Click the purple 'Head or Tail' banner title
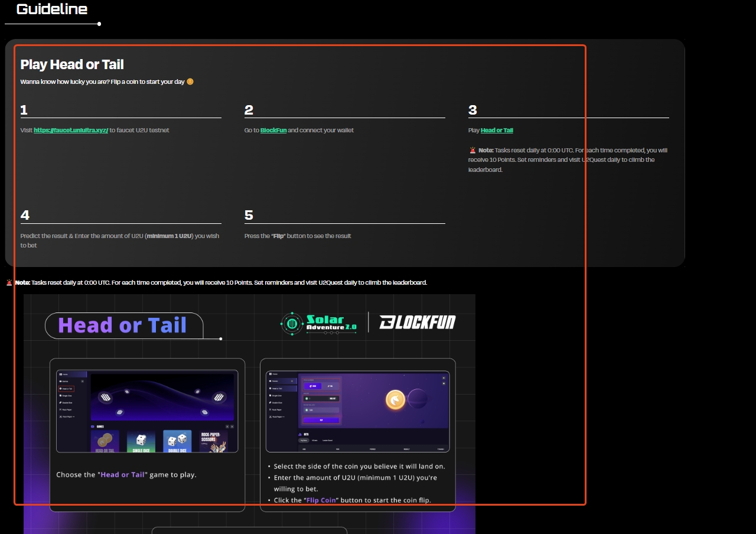 pyautogui.click(x=122, y=325)
